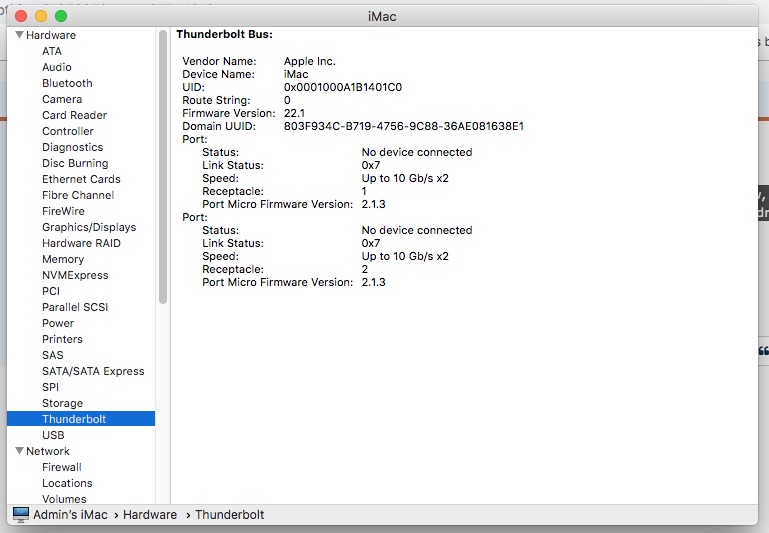Viewport: 769px width, 533px height.
Task: Show Power information
Action: [58, 323]
